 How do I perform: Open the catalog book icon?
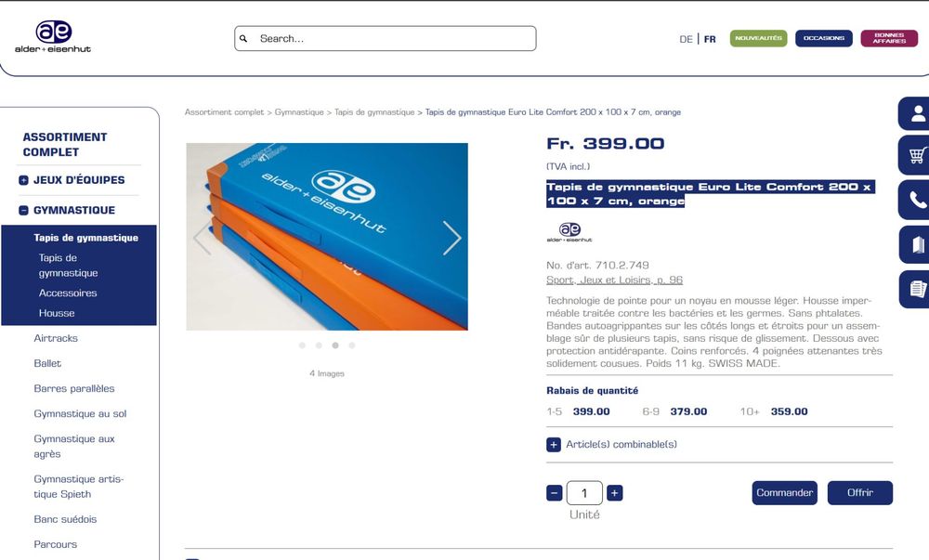pyautogui.click(x=916, y=244)
